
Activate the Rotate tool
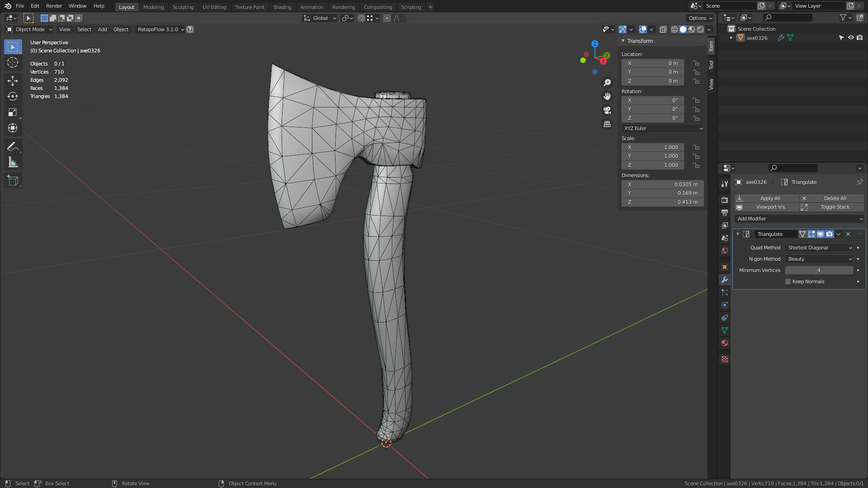[12, 96]
